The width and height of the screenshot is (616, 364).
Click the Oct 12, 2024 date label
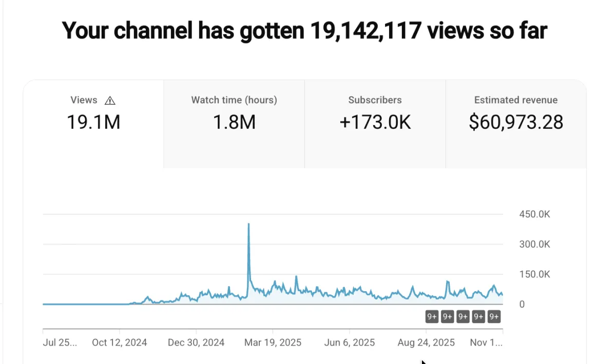[x=120, y=342]
